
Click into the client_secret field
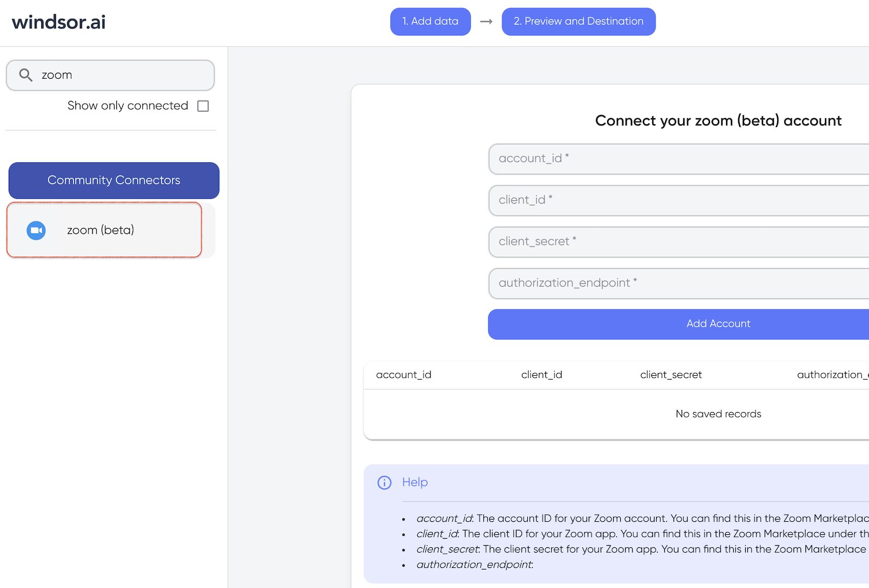(679, 242)
